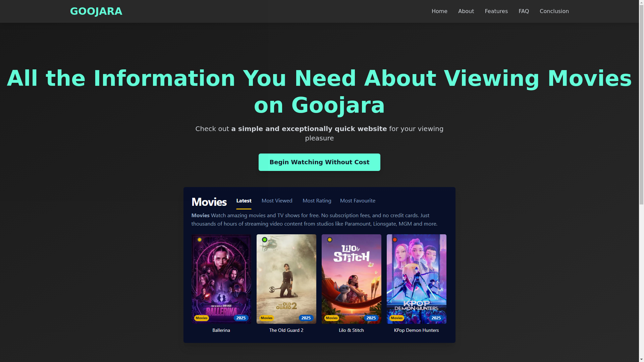
Task: Click the description mentioning Paramount, Lionsgate, MGM
Action: click(315, 220)
